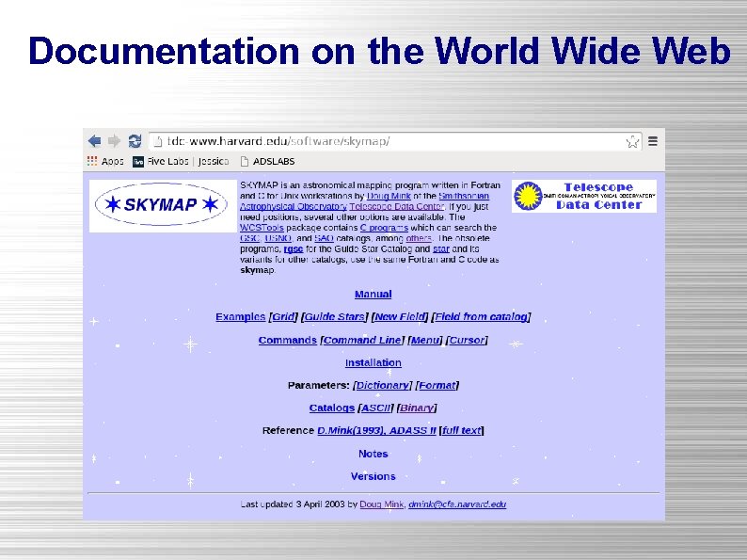Open the ASCII catalogs link

tap(376, 408)
